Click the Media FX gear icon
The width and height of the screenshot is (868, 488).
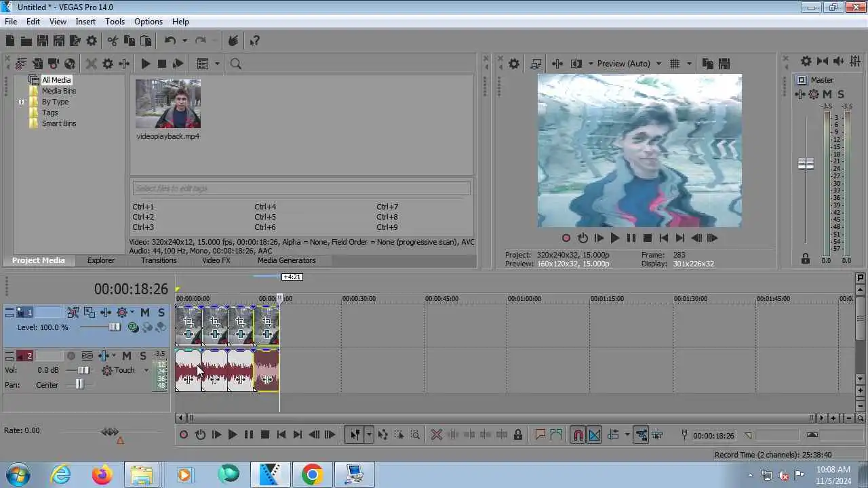pyautogui.click(x=107, y=64)
